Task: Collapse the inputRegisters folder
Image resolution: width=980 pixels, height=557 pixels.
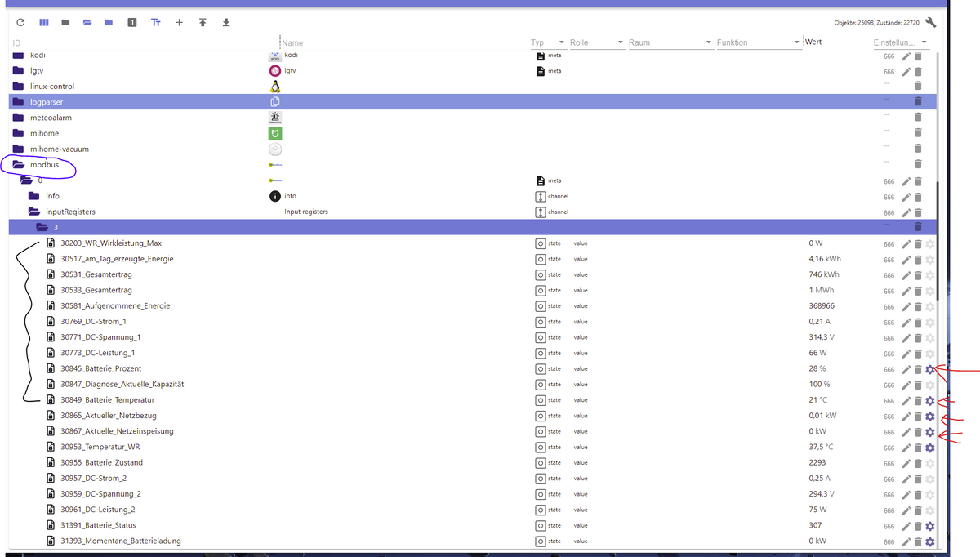Action: [x=34, y=212]
